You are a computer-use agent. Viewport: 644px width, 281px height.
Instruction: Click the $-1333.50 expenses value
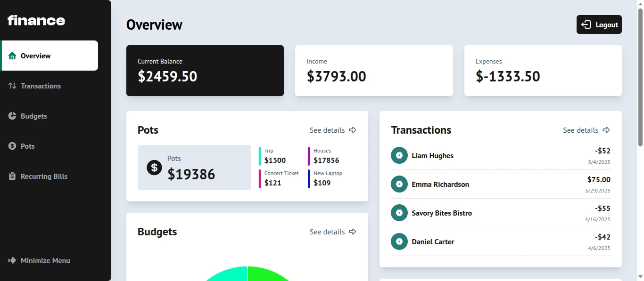(508, 76)
